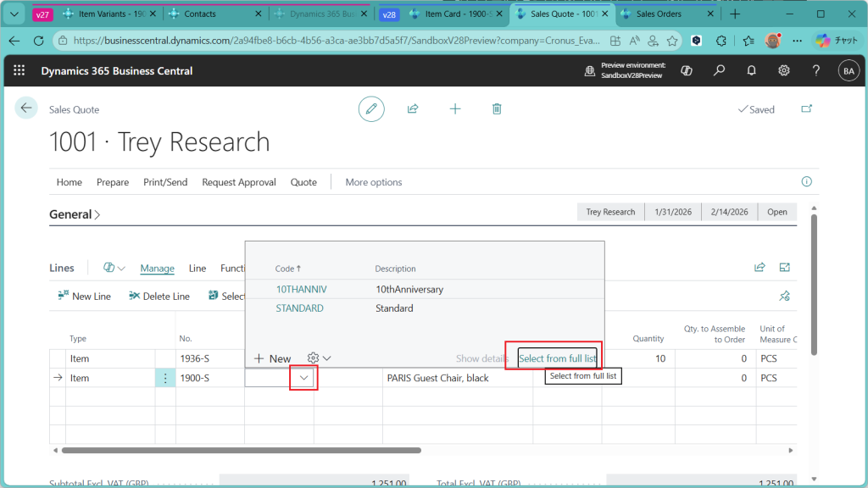
Task: Click the trash delete icon in header
Action: 497,109
